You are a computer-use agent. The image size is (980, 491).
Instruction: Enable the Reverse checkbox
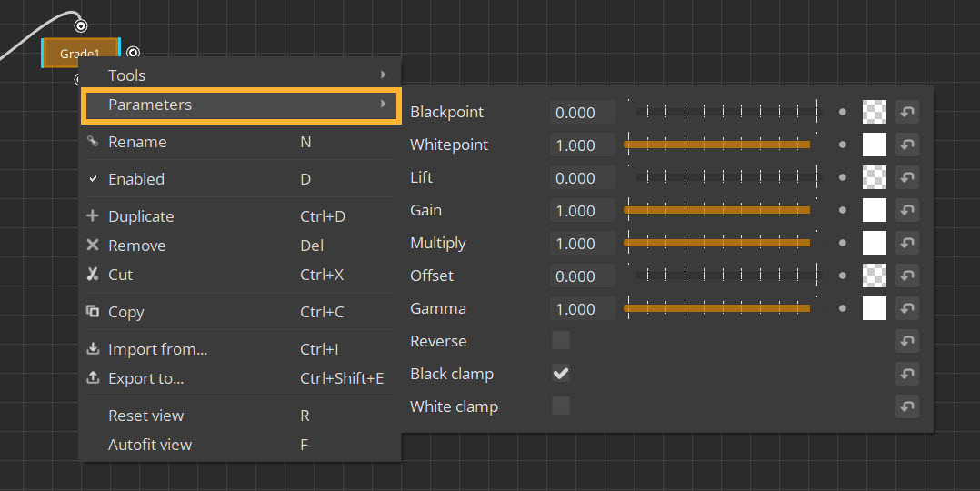561,341
